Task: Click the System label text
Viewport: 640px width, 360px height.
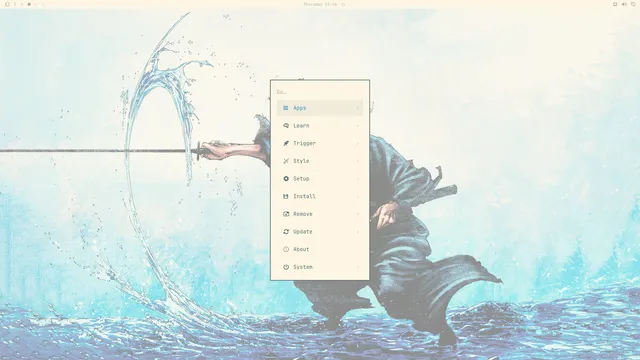Action: pyautogui.click(x=303, y=267)
